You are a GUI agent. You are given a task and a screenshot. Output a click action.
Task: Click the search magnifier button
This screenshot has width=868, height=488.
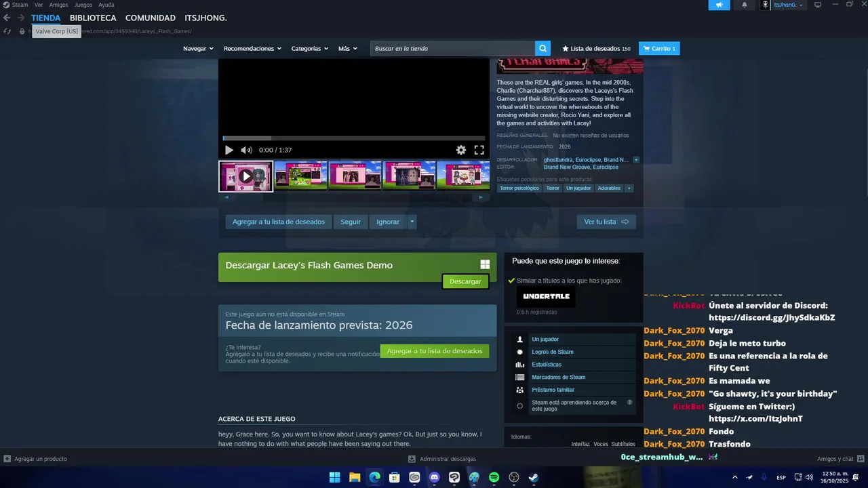542,48
